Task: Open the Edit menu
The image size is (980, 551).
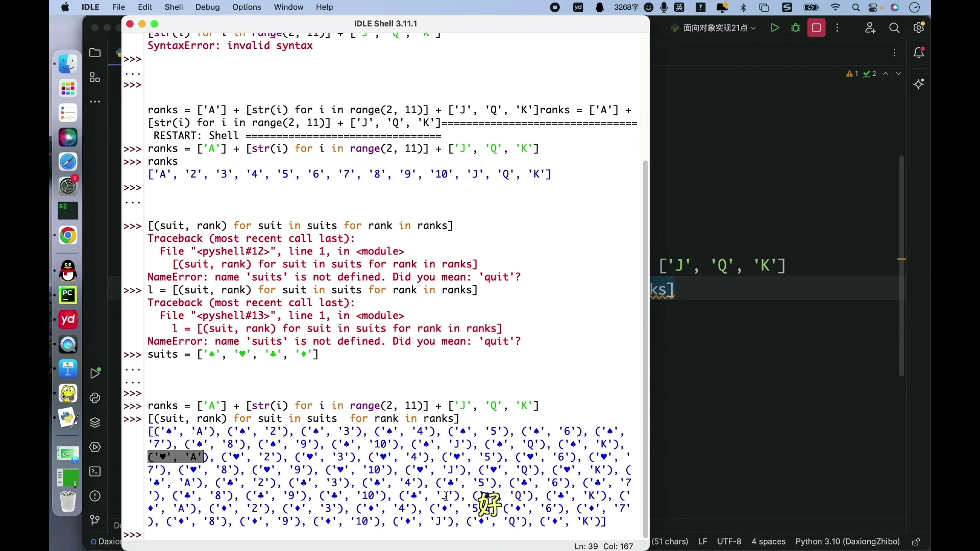Action: coord(145,7)
